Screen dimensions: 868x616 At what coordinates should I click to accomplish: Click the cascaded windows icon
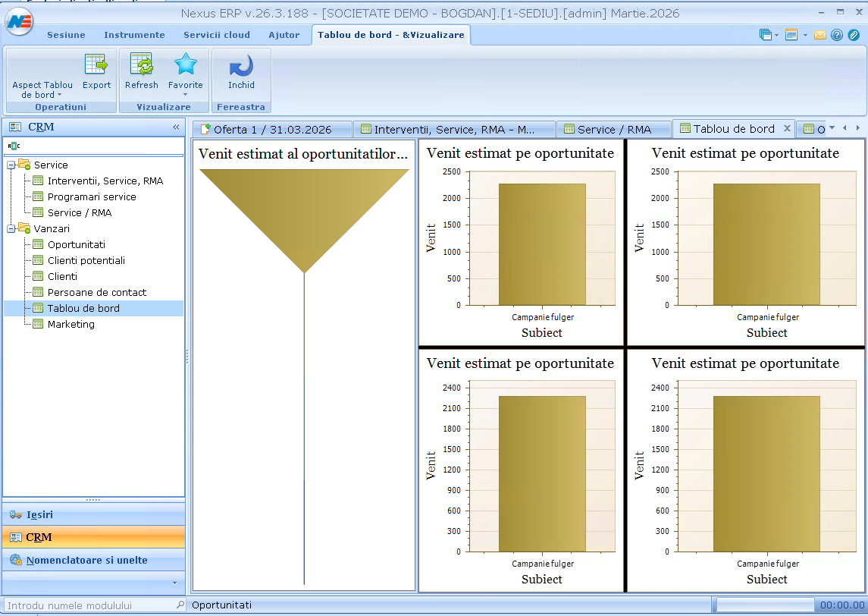[x=766, y=35]
